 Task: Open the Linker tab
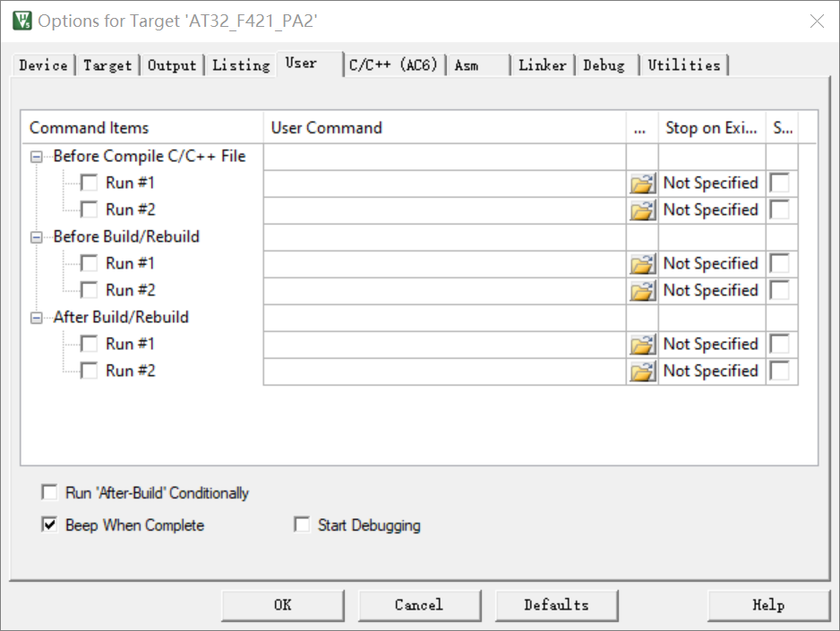[543, 65]
